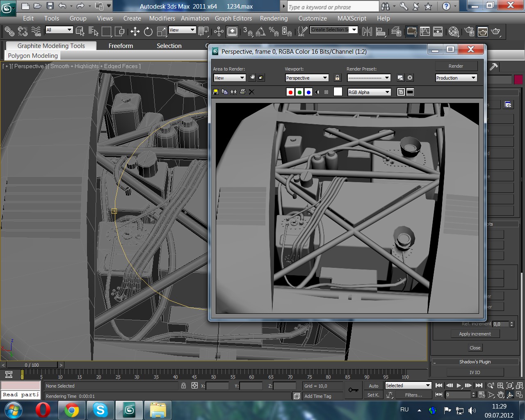This screenshot has height=420, width=525.
Task: Toggle the Lock to Viewport padlock
Action: (337, 78)
